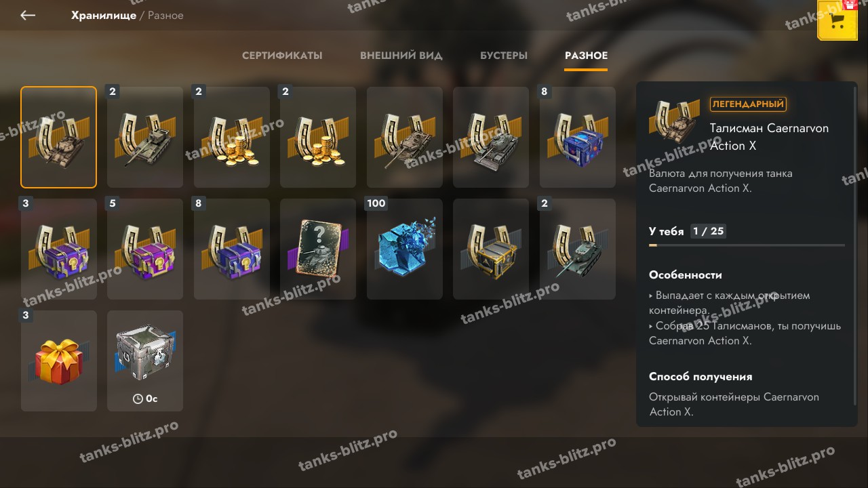The height and width of the screenshot is (488, 868).
Task: Click the talisman progress bar 1 / 25
Action: 747,245
